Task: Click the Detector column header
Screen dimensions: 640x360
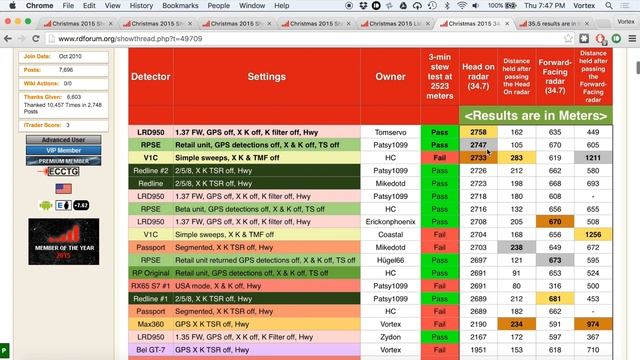Action: coord(151,77)
